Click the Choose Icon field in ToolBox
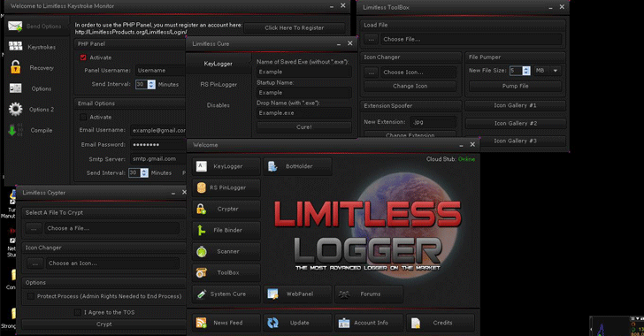644x336 pixels. pyautogui.click(x=418, y=73)
